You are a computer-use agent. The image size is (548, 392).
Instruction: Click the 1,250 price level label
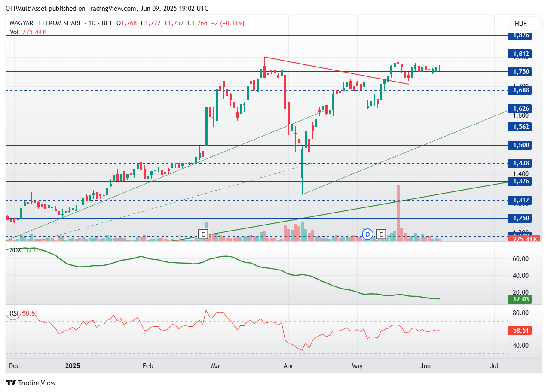click(520, 218)
